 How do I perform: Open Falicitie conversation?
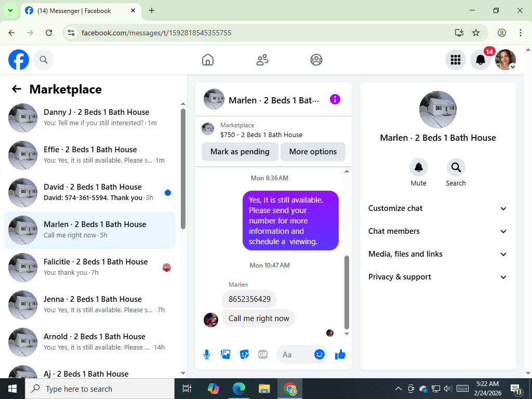[x=89, y=268]
